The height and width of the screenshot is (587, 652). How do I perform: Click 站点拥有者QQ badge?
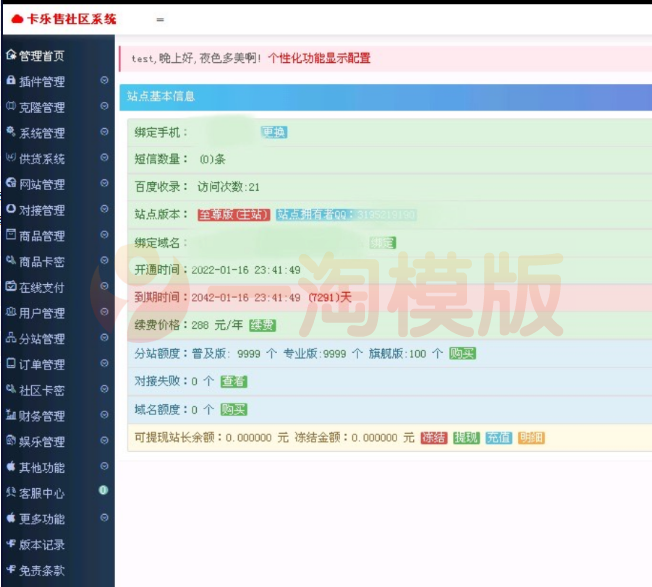click(346, 215)
